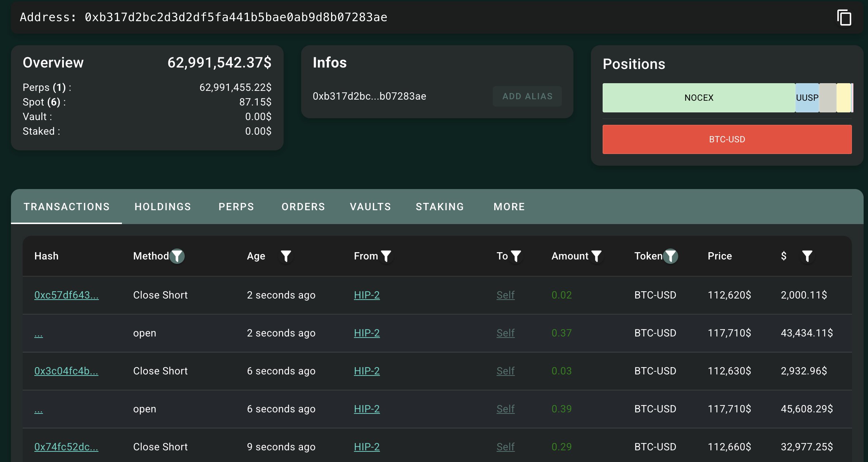Expand the More tab menu

[509, 207]
